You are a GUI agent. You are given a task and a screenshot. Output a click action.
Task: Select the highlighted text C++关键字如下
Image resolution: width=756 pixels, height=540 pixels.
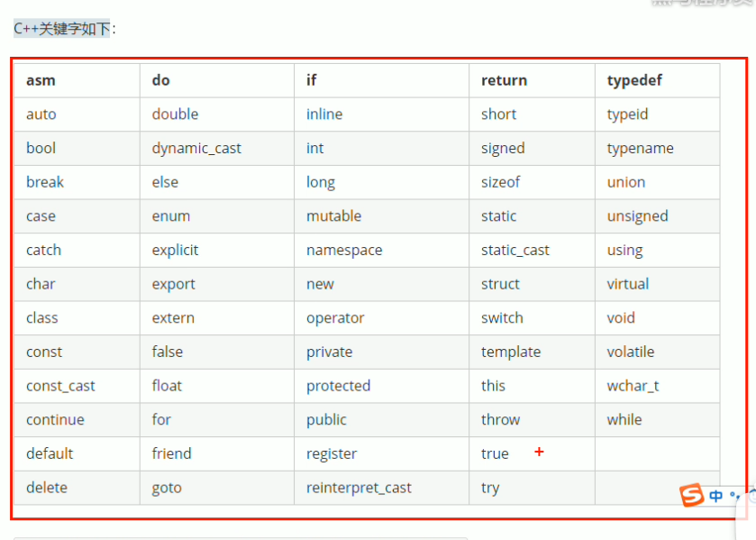point(61,29)
